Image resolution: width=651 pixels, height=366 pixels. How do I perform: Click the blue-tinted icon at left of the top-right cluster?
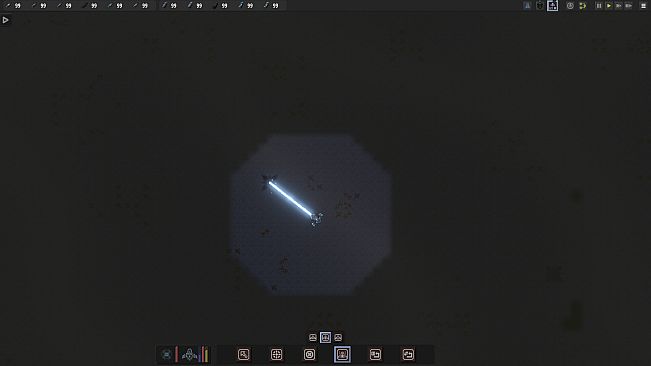[527, 6]
